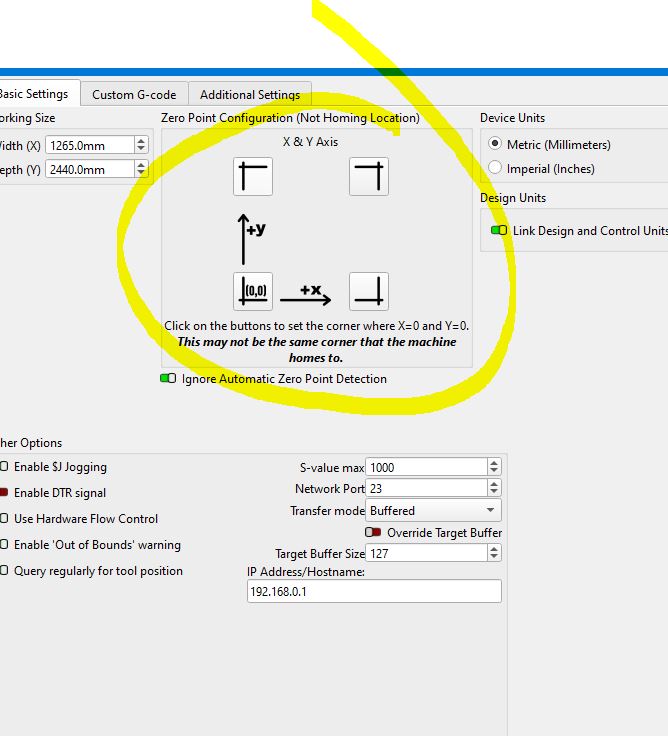
Task: Switch to the Custom G-code tab
Action: [134, 94]
